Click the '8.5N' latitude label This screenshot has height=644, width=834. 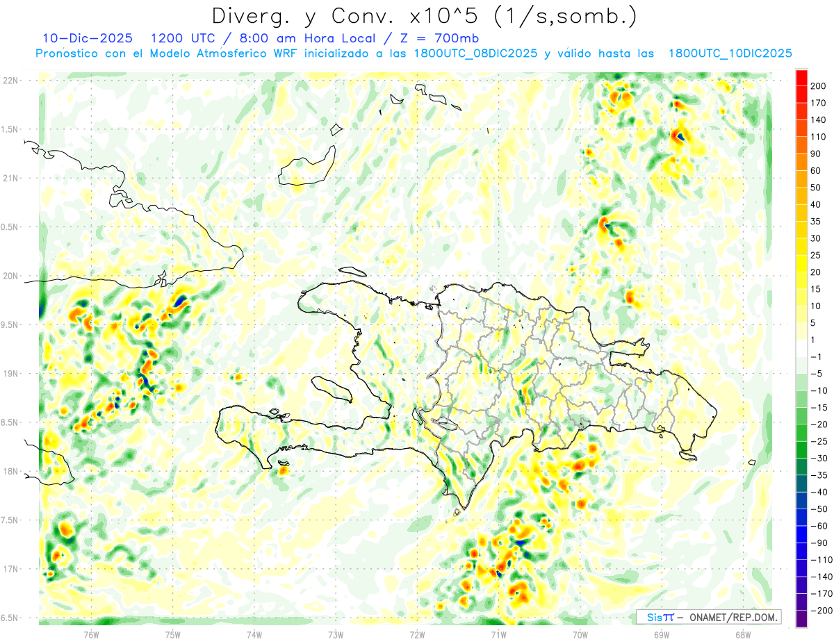[10, 422]
